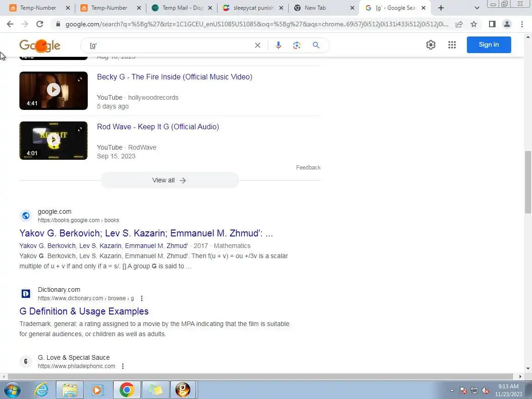Play the Rod Wave video thumbnail
Image resolution: width=532 pixels, height=399 pixels.
coord(53,140)
